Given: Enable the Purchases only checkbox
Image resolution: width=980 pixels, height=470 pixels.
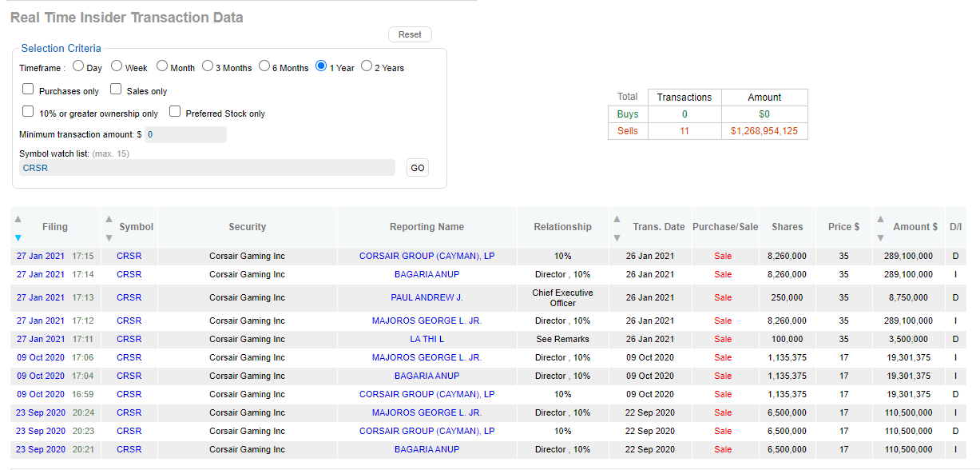Looking at the screenshot, I should tap(28, 90).
